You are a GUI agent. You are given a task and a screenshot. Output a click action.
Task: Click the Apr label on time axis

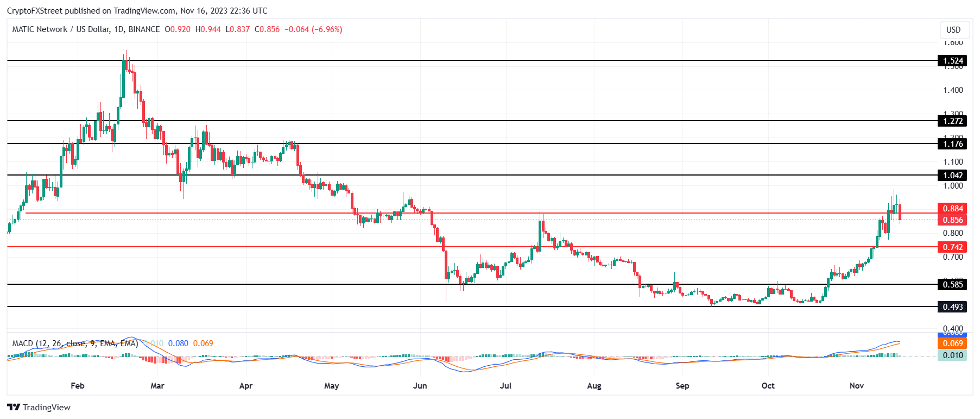click(246, 386)
